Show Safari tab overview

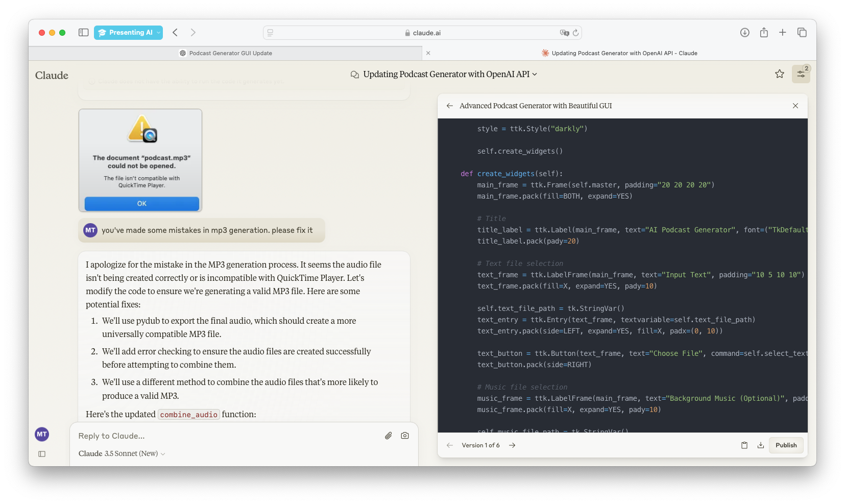[x=802, y=33]
